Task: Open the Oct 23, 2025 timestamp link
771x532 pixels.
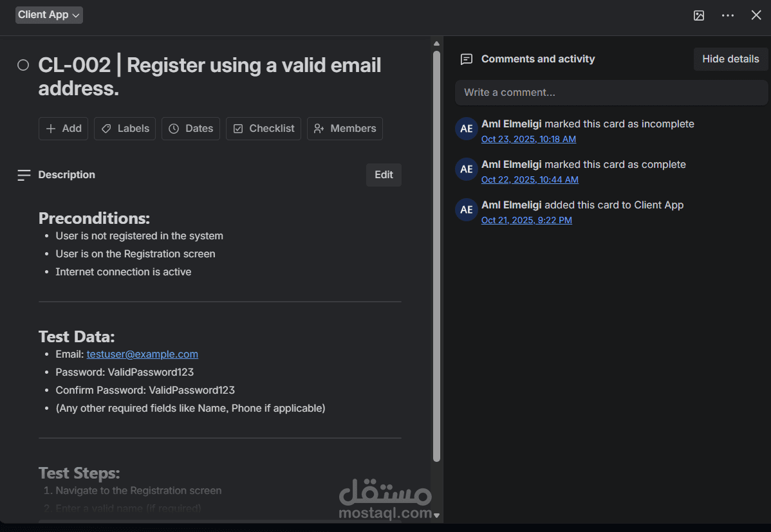Action: click(528, 139)
